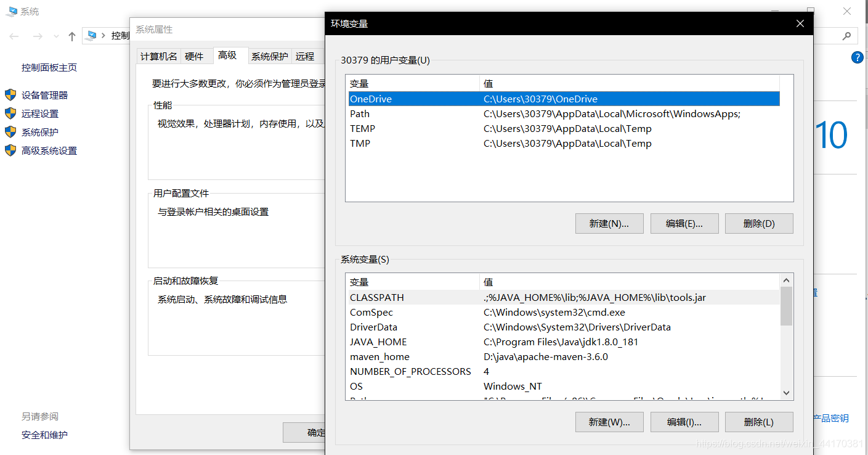This screenshot has height=455, width=868.
Task: Select the CLASSPATH system variable
Action: coord(564,297)
